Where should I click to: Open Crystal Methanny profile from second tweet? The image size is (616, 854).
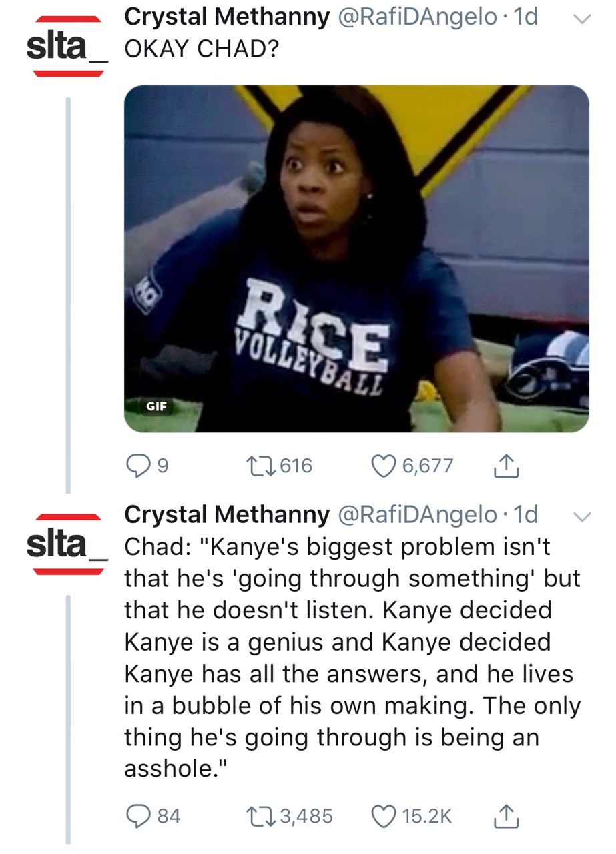[227, 514]
